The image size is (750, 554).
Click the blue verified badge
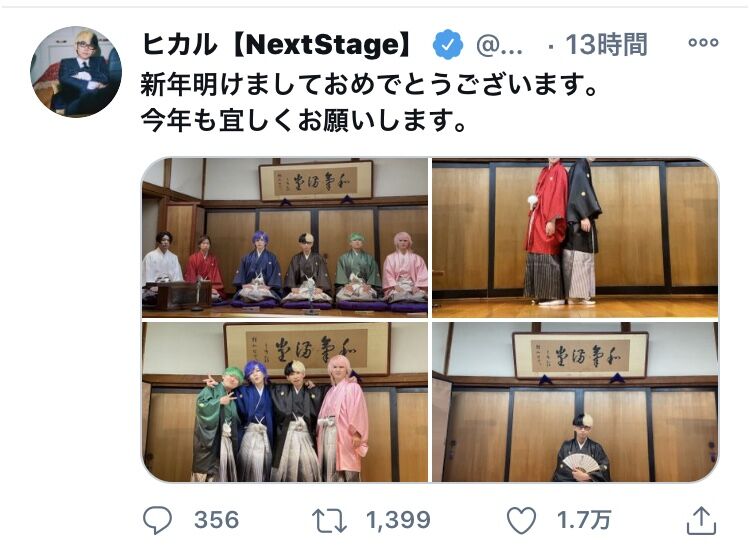[447, 44]
